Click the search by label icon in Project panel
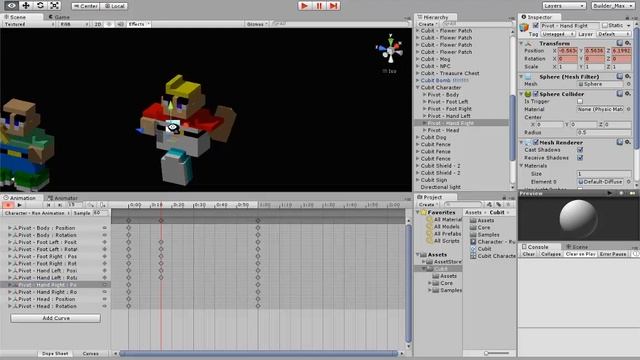This screenshot has width=640, height=360. (x=498, y=204)
